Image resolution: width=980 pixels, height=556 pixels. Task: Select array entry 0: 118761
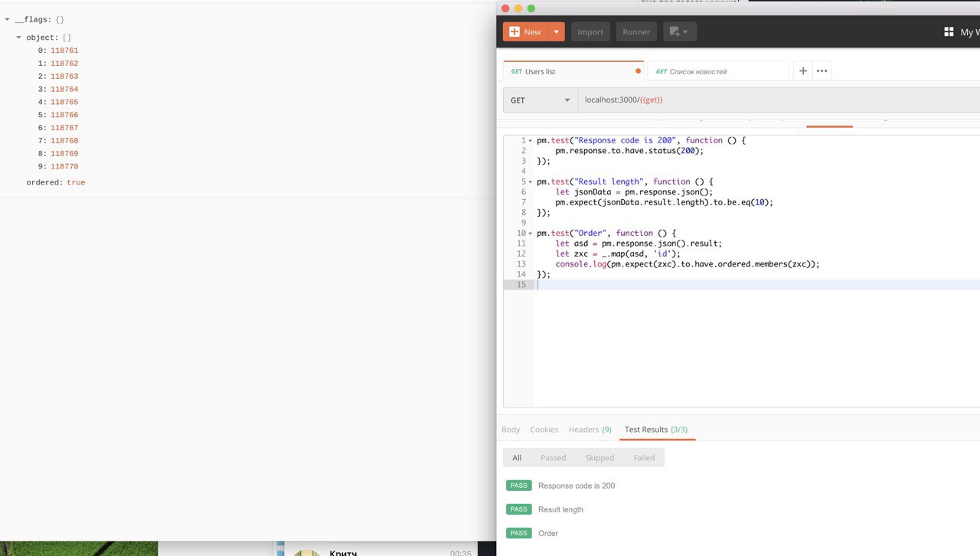[58, 51]
